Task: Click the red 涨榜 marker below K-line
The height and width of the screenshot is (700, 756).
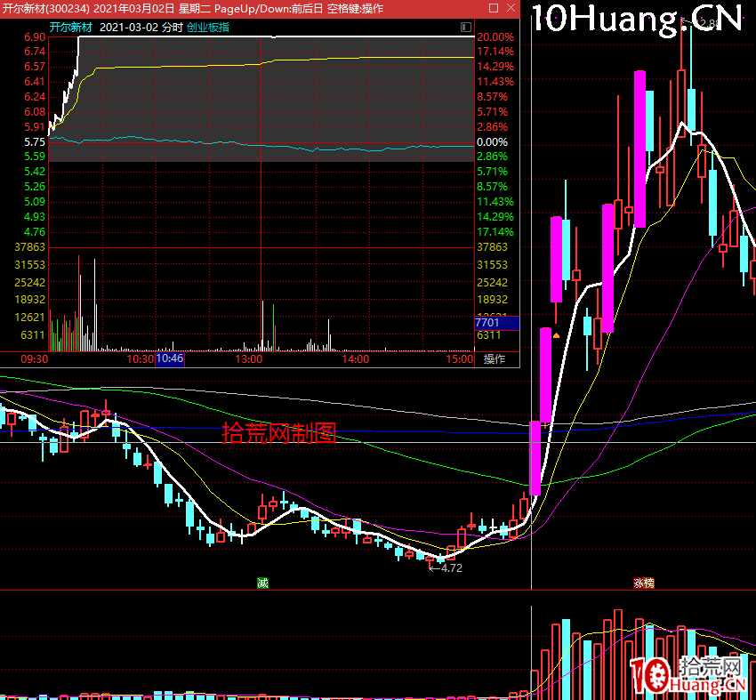Action: click(x=644, y=583)
